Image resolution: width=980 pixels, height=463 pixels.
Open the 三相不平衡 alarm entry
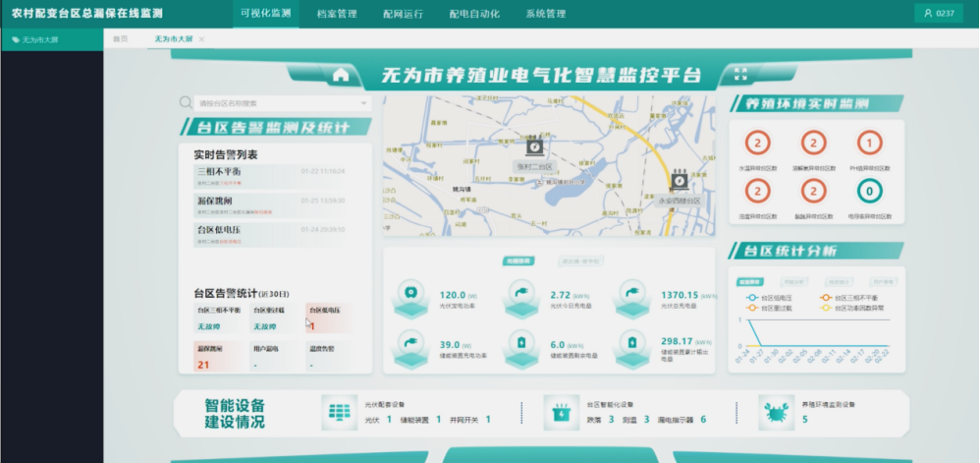270,176
